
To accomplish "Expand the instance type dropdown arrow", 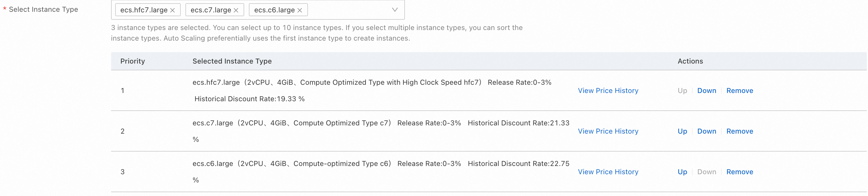I will [x=395, y=10].
